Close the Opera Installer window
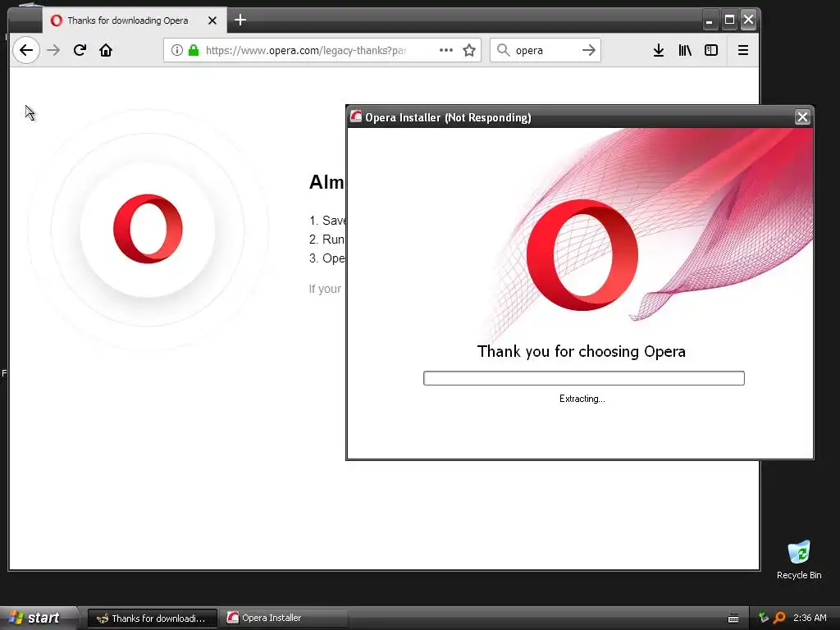The height and width of the screenshot is (630, 840). [x=802, y=117]
